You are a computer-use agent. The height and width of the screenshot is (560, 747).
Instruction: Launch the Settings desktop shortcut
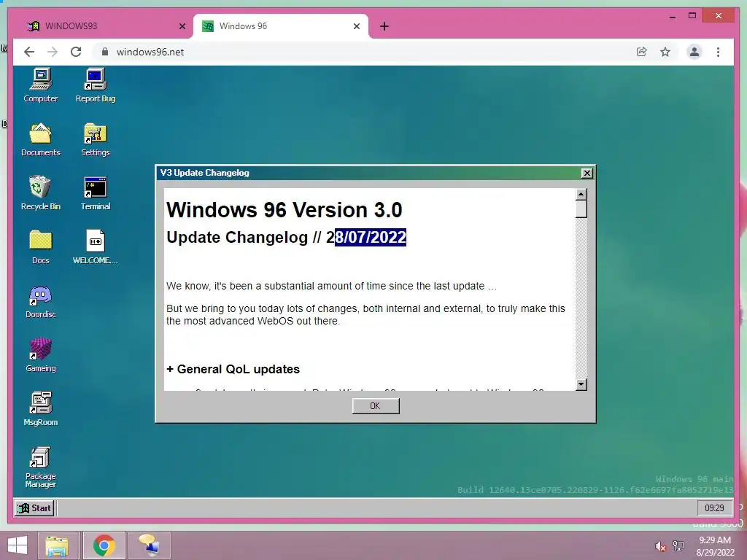pos(96,139)
